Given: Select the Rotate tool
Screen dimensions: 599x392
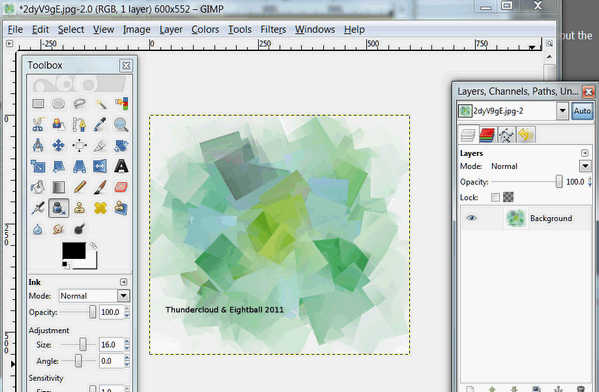Looking at the screenshot, I should tap(121, 146).
